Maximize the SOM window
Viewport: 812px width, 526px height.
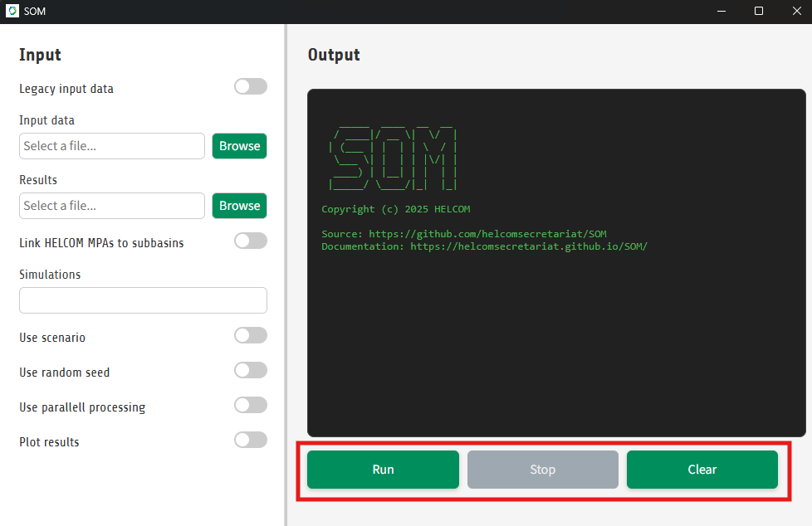point(759,11)
